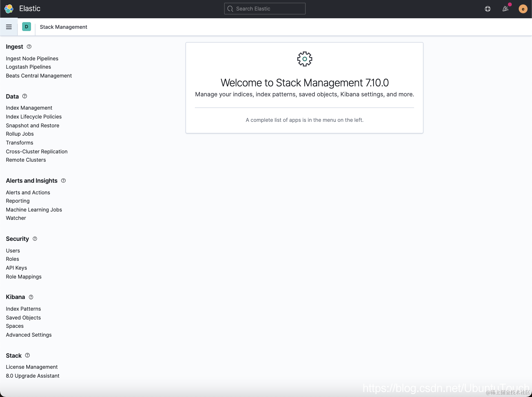This screenshot has height=397, width=532.
Task: Click help icon next to Stack
Action: click(x=27, y=355)
